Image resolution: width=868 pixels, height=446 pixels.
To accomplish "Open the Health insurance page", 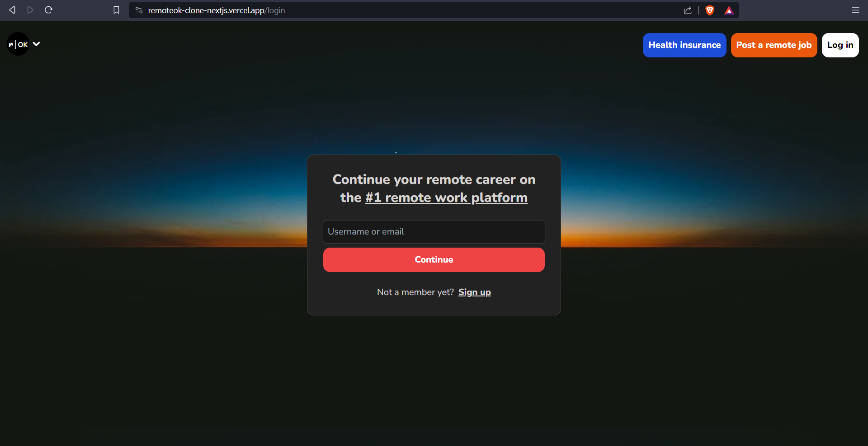I will (x=684, y=45).
